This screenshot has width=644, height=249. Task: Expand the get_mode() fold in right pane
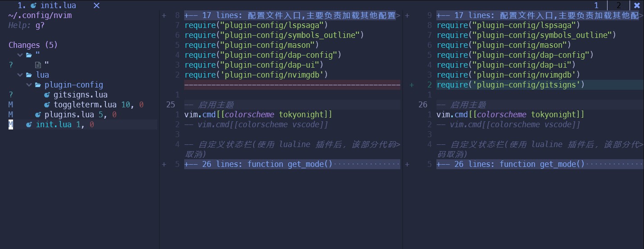[x=540, y=164]
